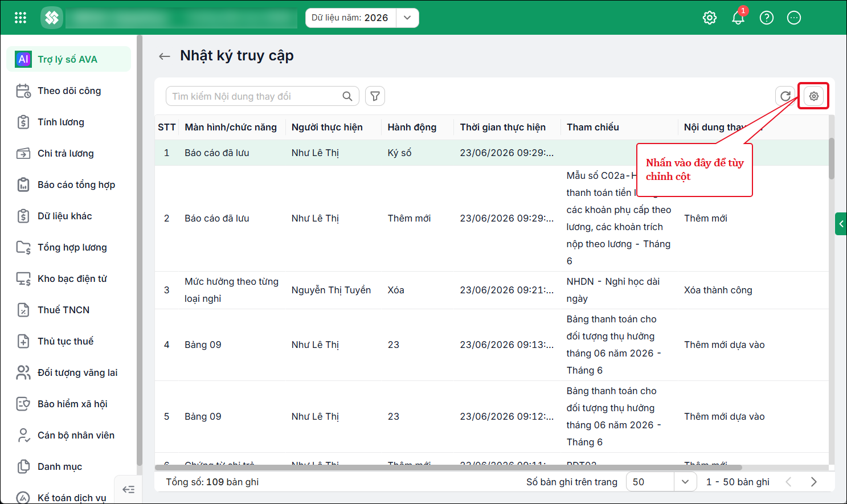Collapse the sidebar with the arrow button
The height and width of the screenshot is (504, 847).
point(129,489)
